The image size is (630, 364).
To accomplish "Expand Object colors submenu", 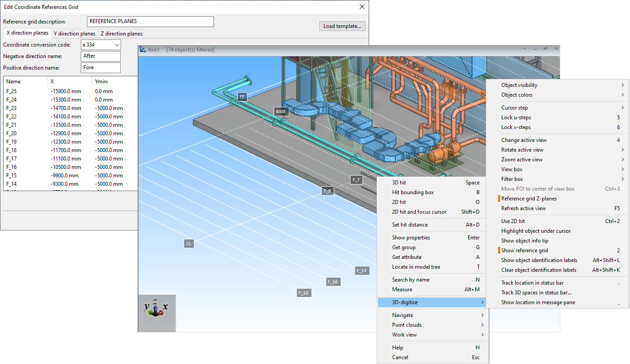I will pos(559,95).
